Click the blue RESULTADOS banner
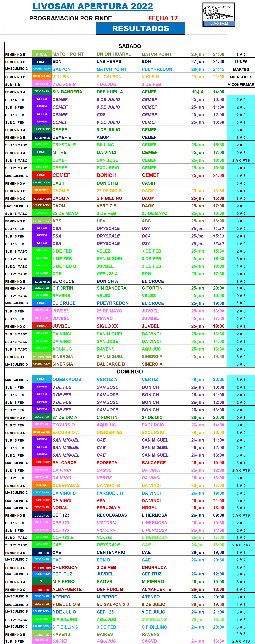Image resolution: width=255 pixels, height=644 pixels. (x=141, y=28)
